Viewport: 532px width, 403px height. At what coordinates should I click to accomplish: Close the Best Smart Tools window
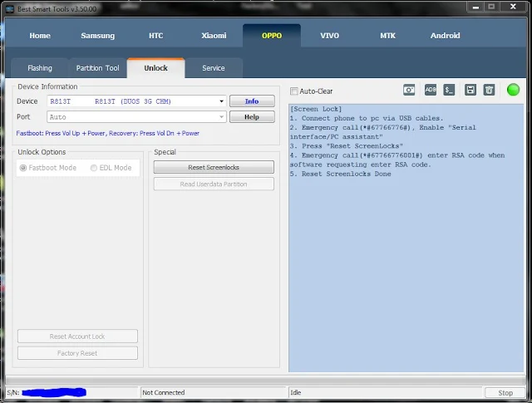point(514,7)
